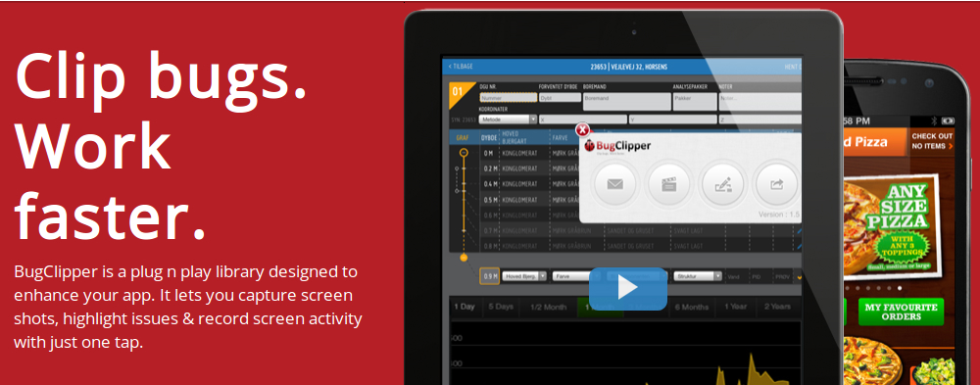Go back via the Tilbage link
Screen dimensions: 980x385
pos(461,67)
